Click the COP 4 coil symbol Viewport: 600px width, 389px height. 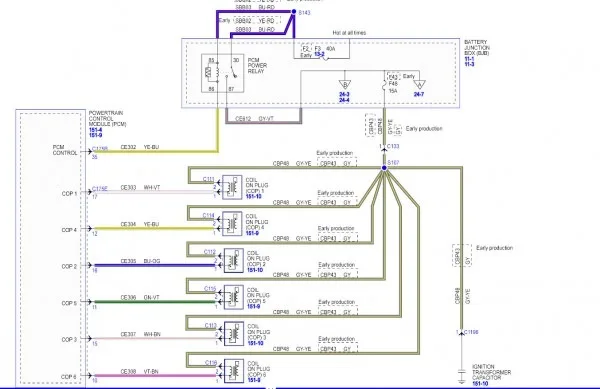pyautogui.click(x=232, y=223)
